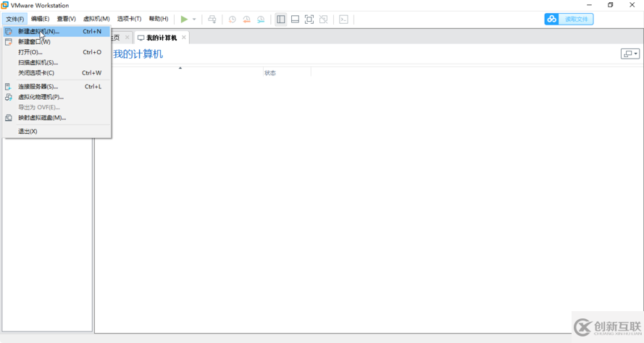The height and width of the screenshot is (343, 644).
Task: Select 新建虚拟机(N)... menu entry
Action: coord(57,31)
